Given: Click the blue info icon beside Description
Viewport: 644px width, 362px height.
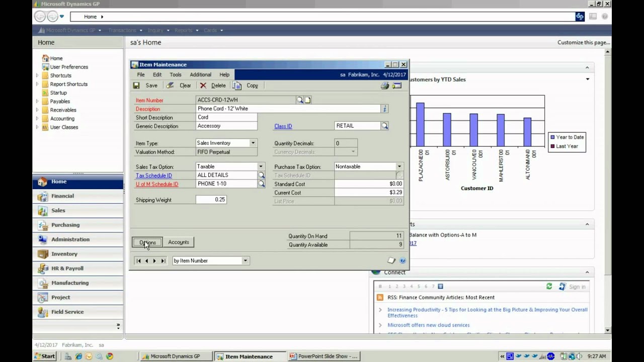Looking at the screenshot, I should (384, 109).
